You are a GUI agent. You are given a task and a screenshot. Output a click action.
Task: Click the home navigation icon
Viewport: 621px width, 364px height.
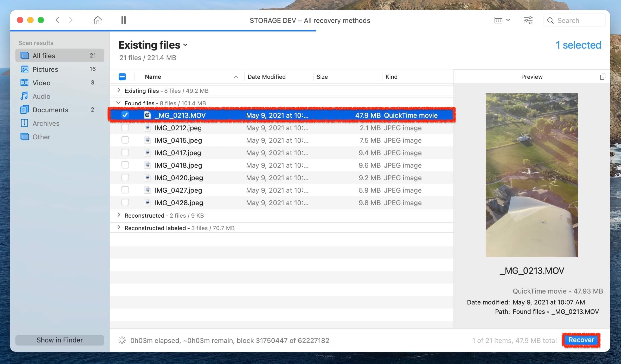[98, 20]
